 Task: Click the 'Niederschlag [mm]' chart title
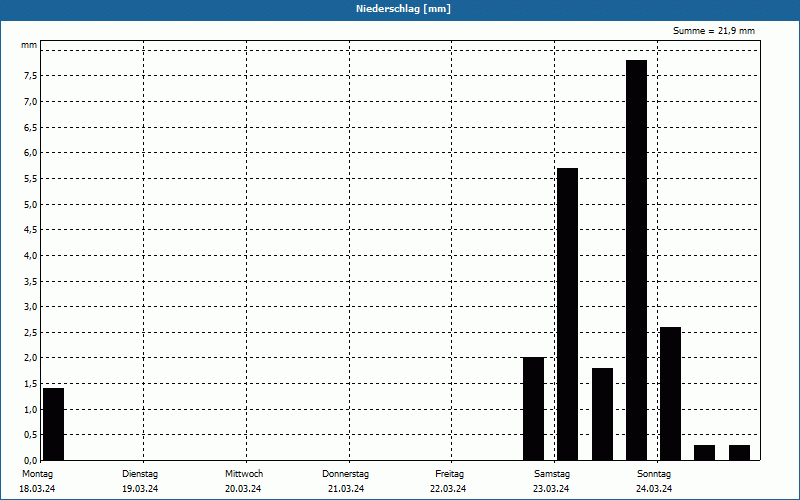(403, 9)
